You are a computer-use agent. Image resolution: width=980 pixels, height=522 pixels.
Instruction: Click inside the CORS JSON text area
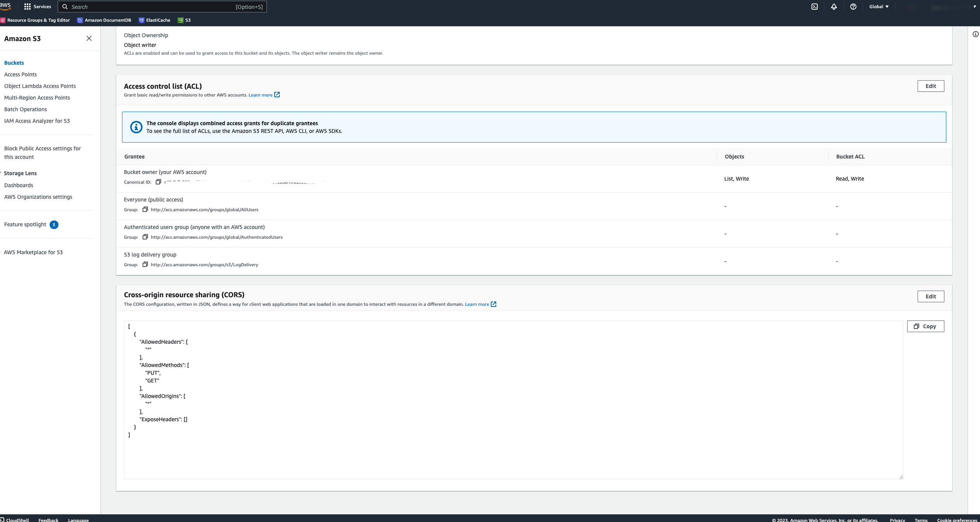(513, 400)
